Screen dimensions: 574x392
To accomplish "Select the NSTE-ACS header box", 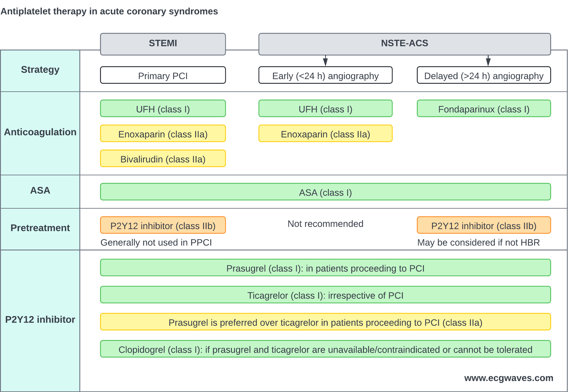I will (x=405, y=44).
